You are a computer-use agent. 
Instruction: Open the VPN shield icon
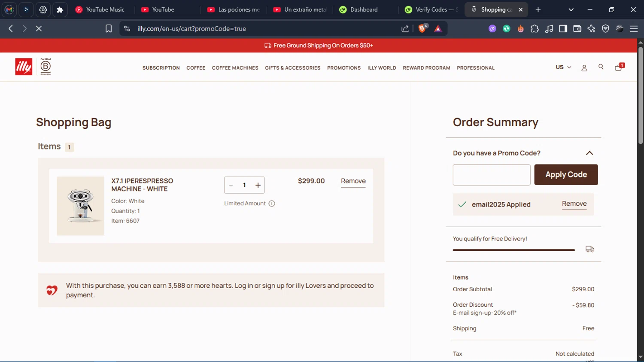[605, 29]
